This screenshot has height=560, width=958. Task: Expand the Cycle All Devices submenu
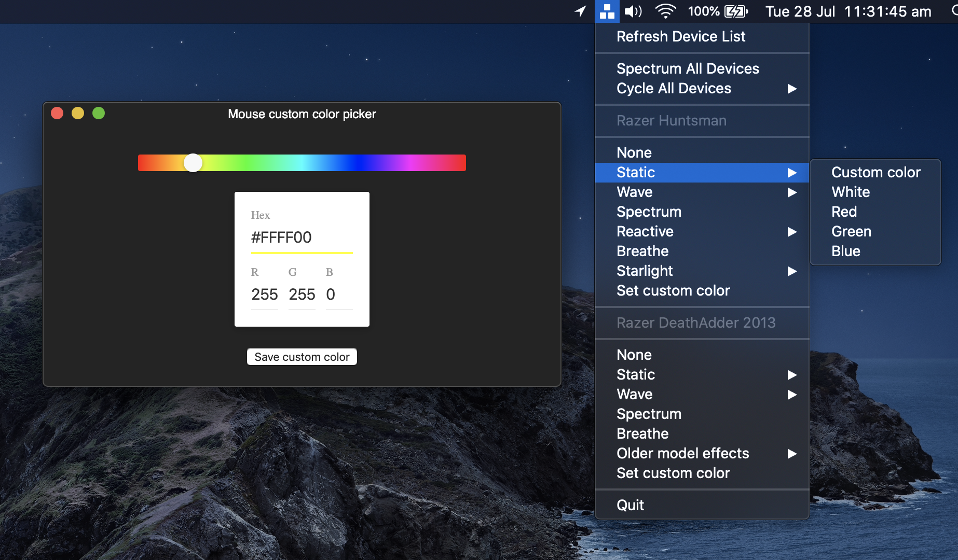(702, 88)
